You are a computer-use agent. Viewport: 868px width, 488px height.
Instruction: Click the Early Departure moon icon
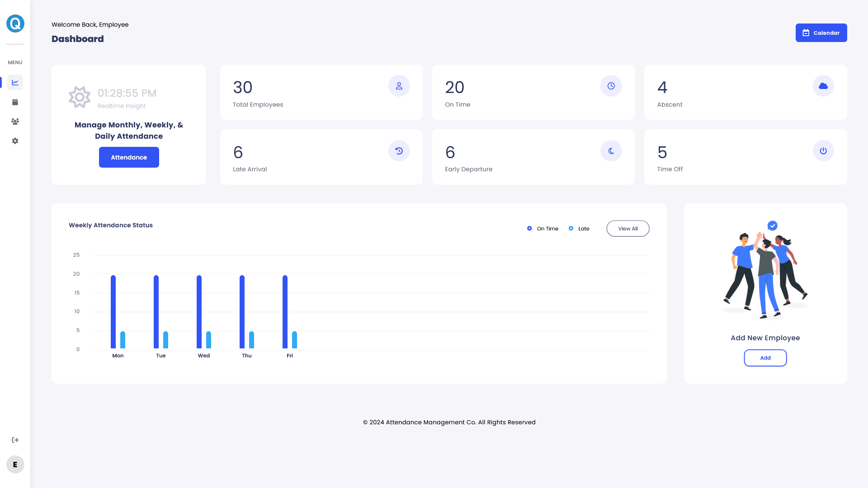611,151
